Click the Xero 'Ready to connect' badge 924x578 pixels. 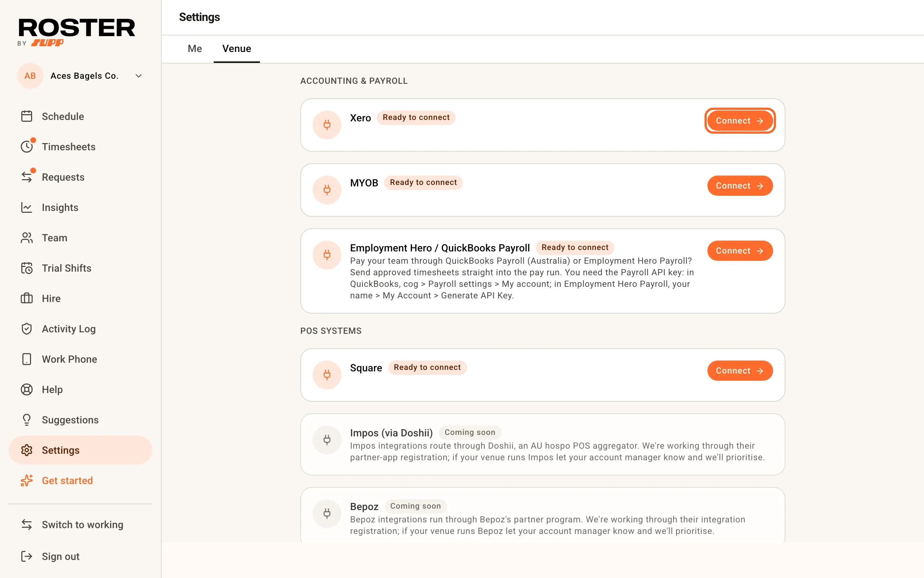416,117
